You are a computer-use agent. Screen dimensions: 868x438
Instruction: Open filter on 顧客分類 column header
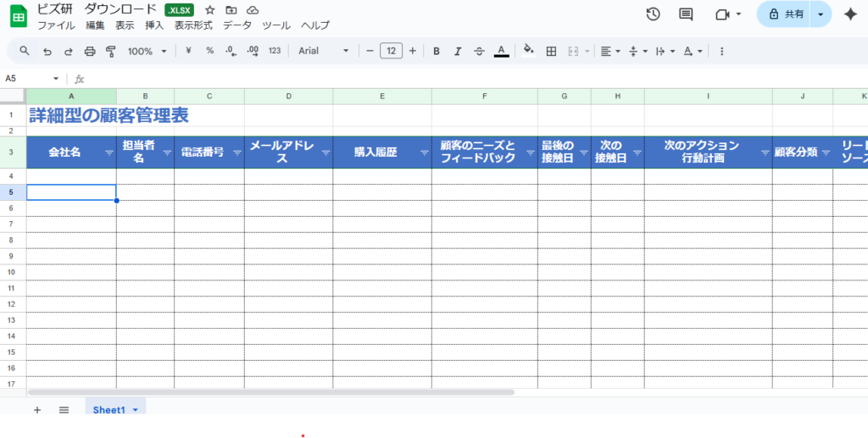coord(826,153)
